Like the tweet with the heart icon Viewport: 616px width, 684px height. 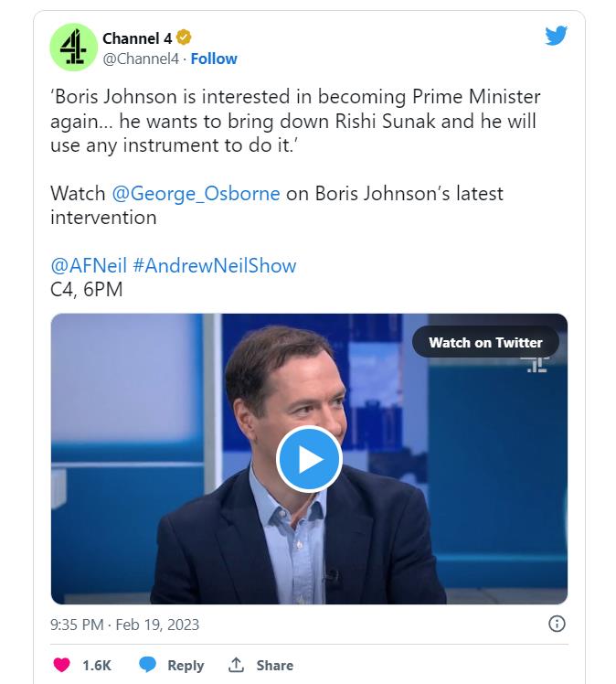point(61,665)
